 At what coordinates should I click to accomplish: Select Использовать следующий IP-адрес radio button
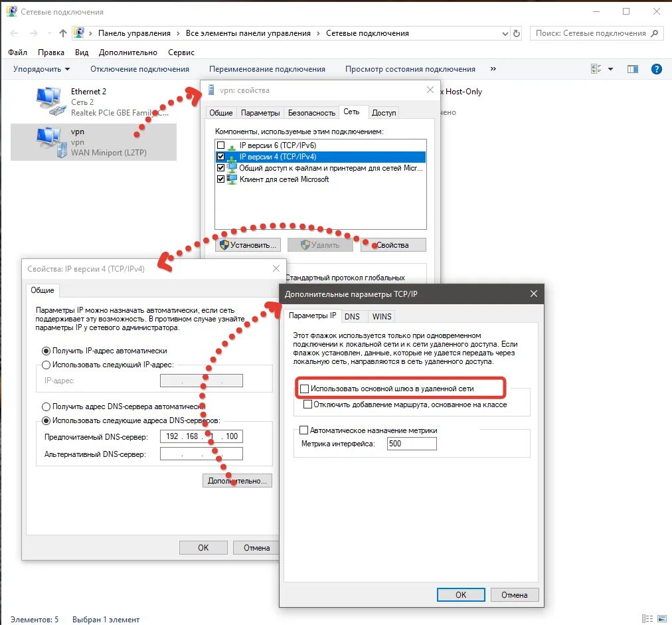click(46, 365)
